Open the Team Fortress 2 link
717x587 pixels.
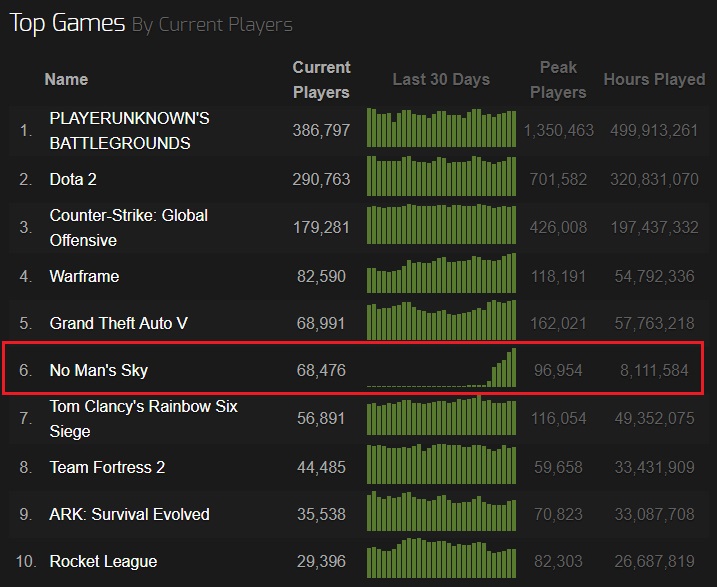(x=107, y=467)
